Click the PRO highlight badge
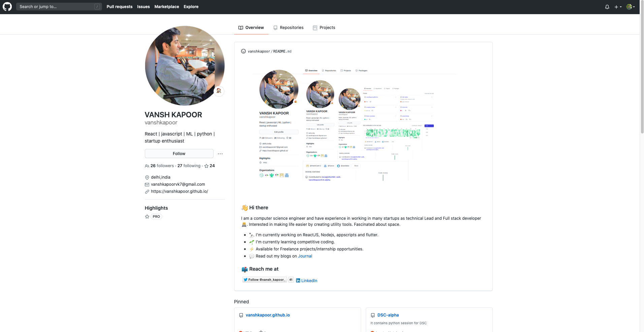Image resolution: width=644 pixels, height=332 pixels. click(x=156, y=217)
